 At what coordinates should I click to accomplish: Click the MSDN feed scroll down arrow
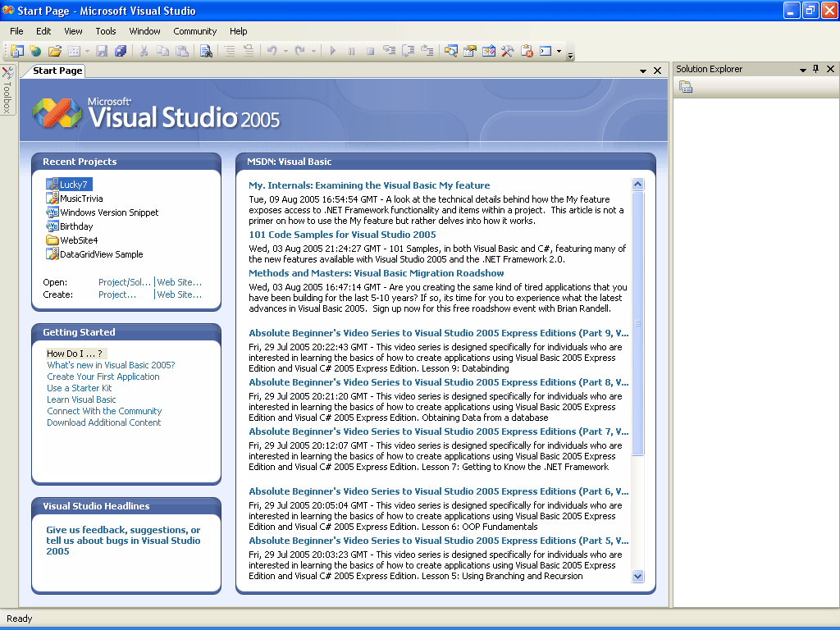pyautogui.click(x=638, y=576)
